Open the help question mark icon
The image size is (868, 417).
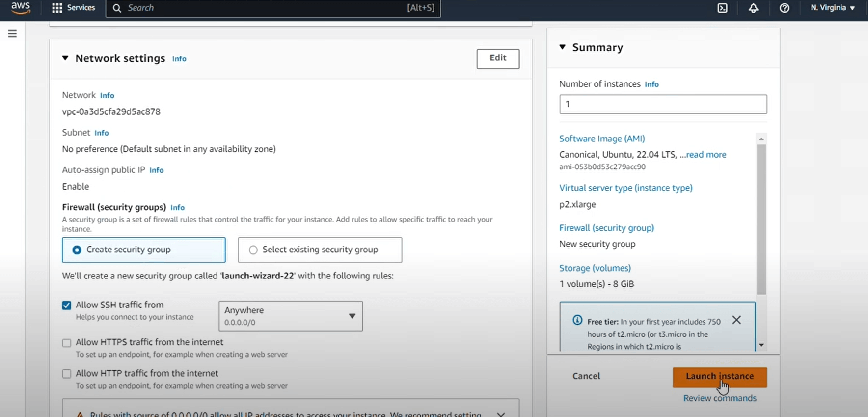(x=784, y=8)
